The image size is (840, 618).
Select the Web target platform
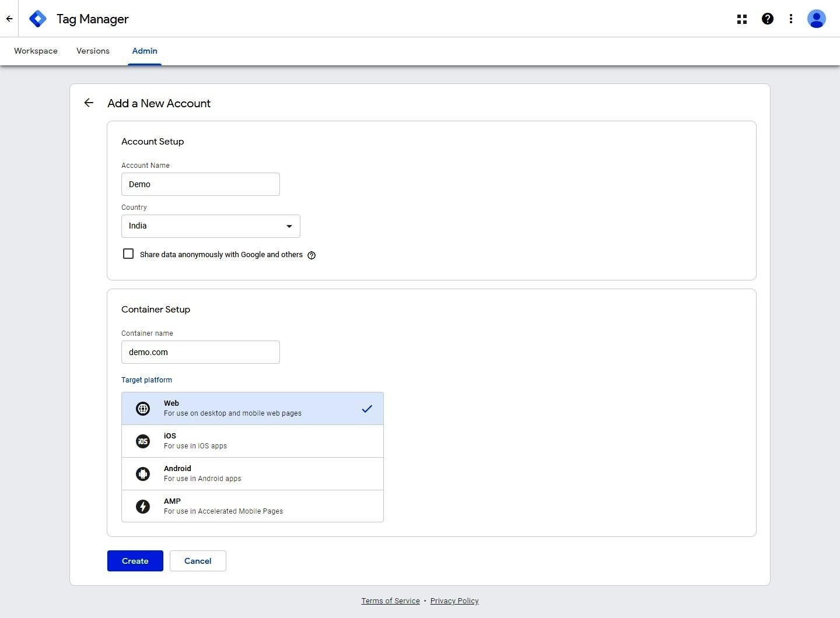point(252,408)
